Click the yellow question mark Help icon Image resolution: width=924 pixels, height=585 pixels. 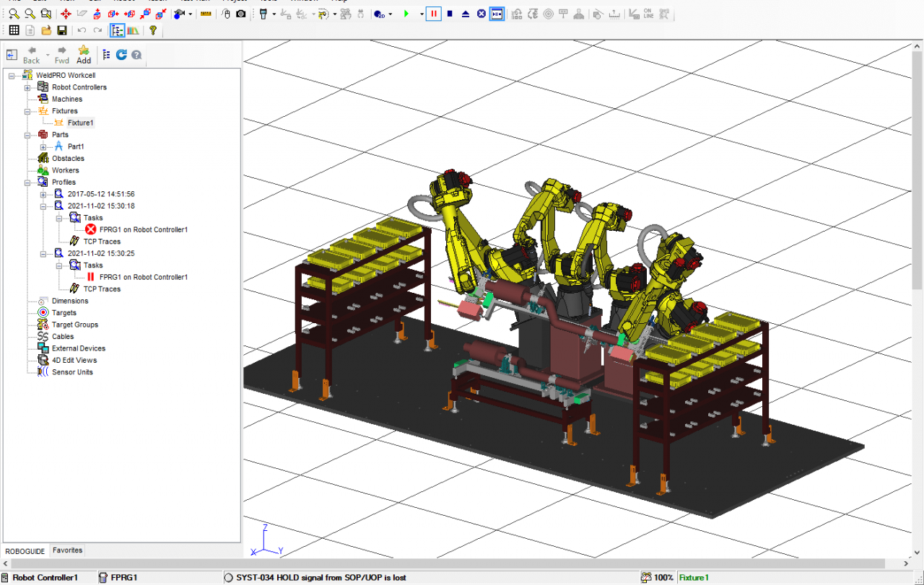coord(153,30)
